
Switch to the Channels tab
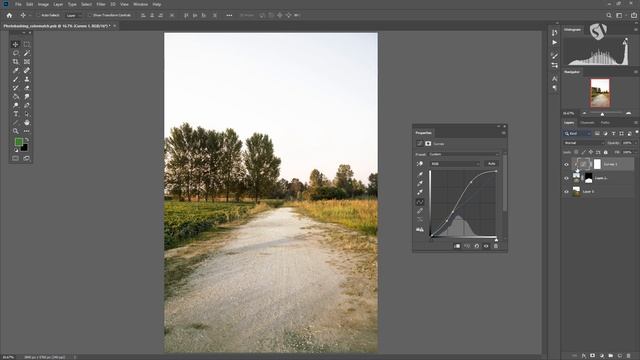coord(587,122)
